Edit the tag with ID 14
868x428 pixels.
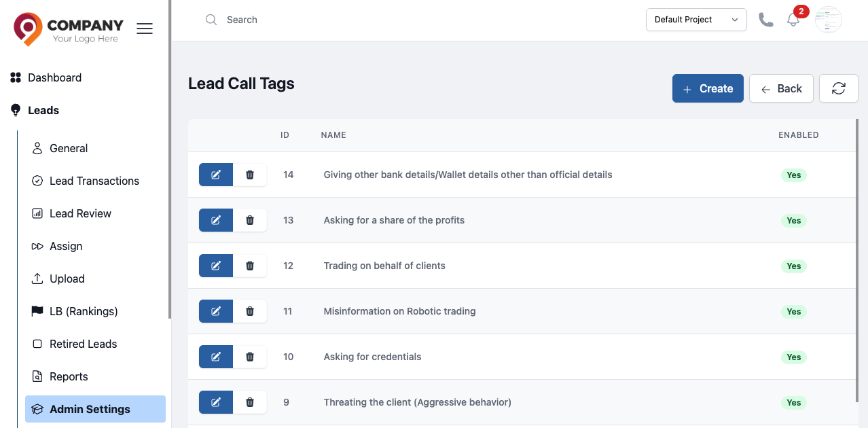click(216, 175)
